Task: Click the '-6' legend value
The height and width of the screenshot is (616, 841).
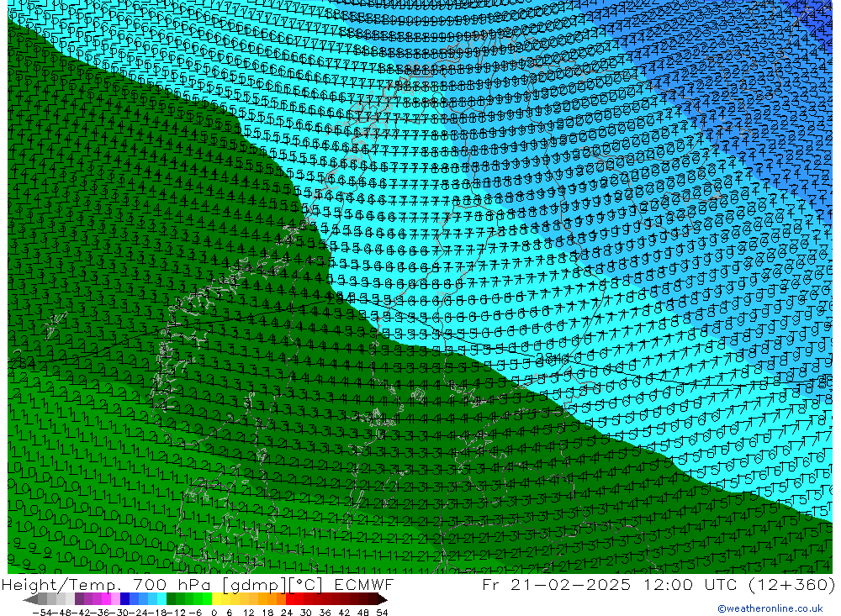Action: [x=195, y=613]
